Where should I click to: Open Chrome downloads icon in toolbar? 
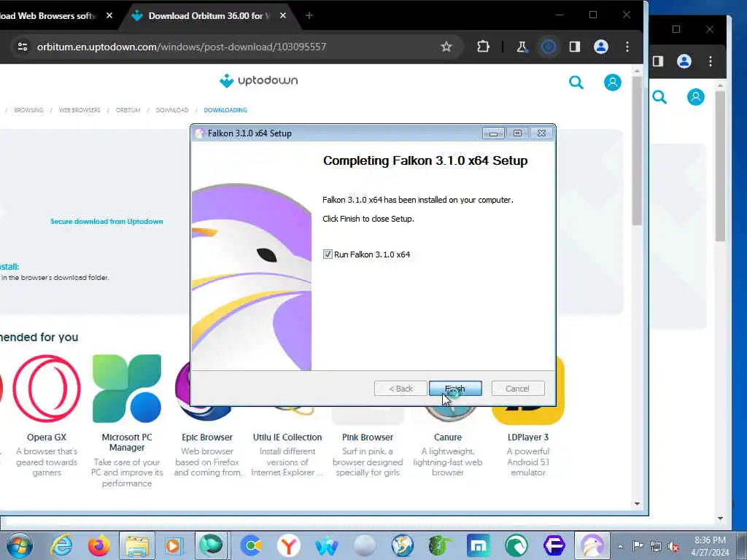click(x=549, y=47)
